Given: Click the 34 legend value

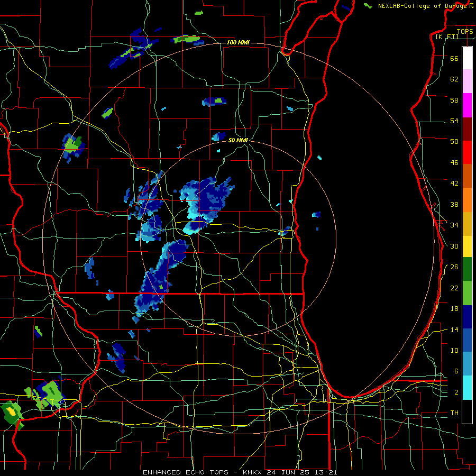Looking at the screenshot, I should point(454,225).
